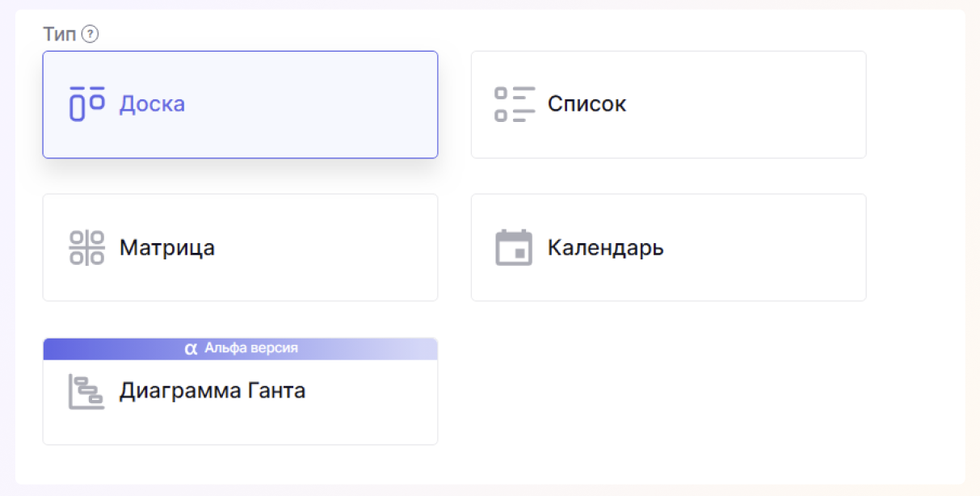Click the Диаграмма Ганта chart icon

[86, 392]
